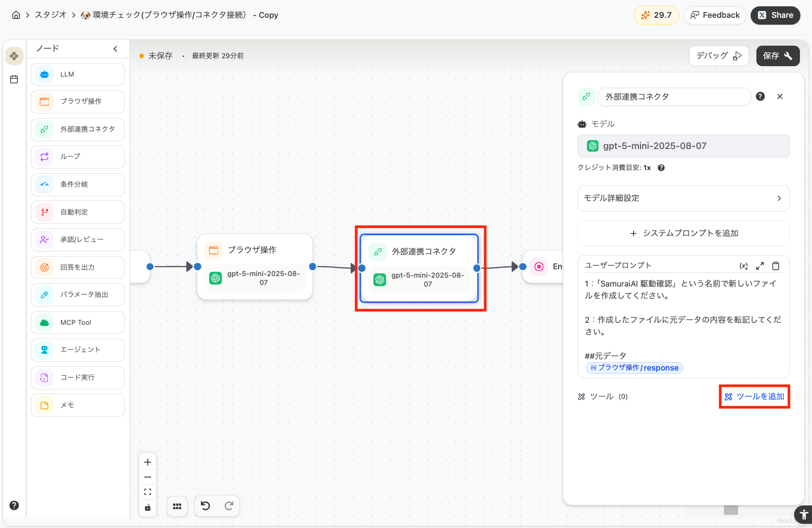Auto-arrange nodes with the tile grid icon
The width and height of the screenshot is (812, 528).
[x=177, y=506]
